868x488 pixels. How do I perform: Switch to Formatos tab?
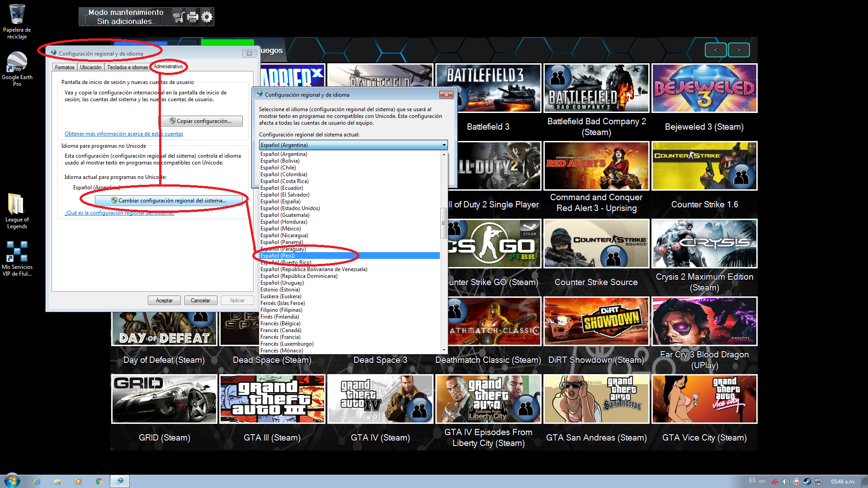coord(65,67)
